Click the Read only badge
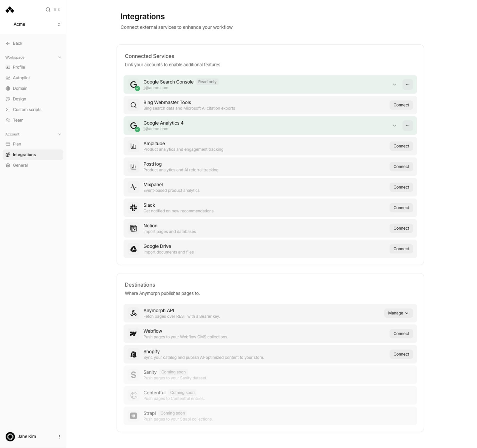Screen dimensions: 477x448 pyautogui.click(x=207, y=82)
